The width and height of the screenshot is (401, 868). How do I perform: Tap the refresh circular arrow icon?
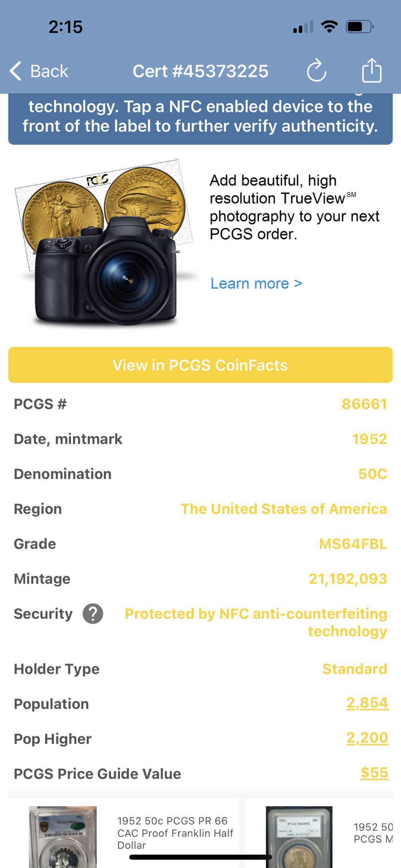(316, 71)
